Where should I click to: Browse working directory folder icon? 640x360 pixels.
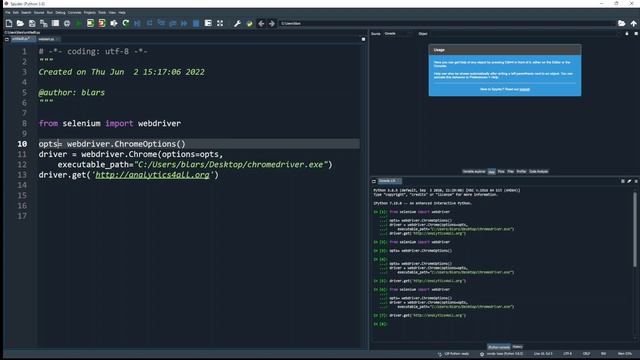[621, 23]
